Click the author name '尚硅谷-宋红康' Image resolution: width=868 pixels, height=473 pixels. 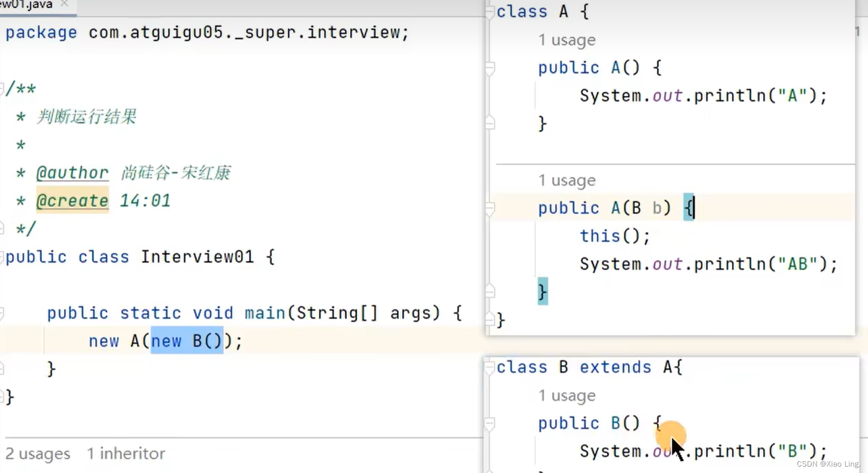coord(176,173)
